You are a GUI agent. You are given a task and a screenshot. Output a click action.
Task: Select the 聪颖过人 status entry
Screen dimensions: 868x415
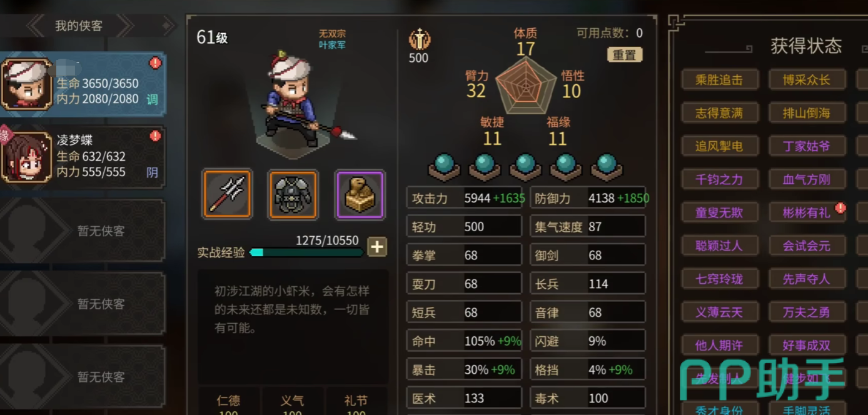(x=719, y=246)
